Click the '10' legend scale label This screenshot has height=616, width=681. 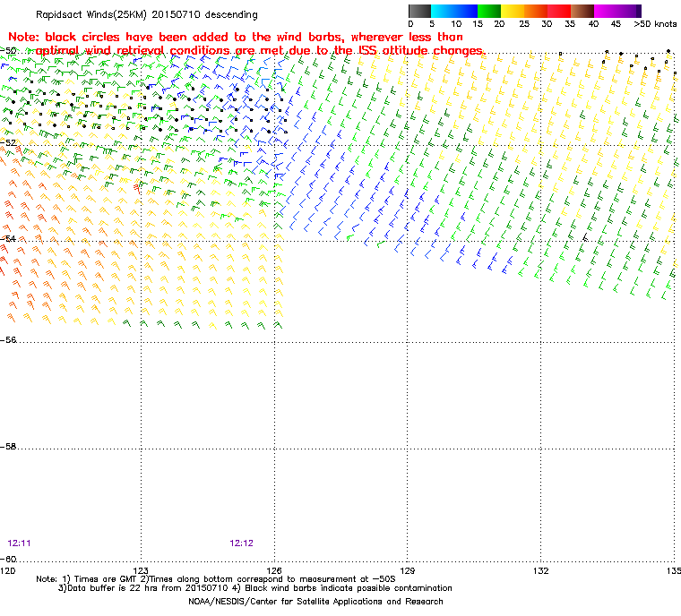pyautogui.click(x=456, y=24)
